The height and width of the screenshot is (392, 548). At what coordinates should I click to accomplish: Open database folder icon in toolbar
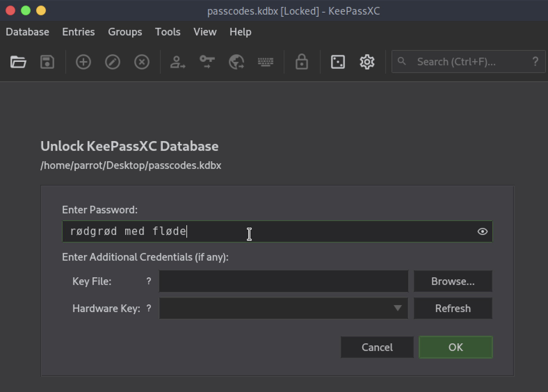(18, 62)
